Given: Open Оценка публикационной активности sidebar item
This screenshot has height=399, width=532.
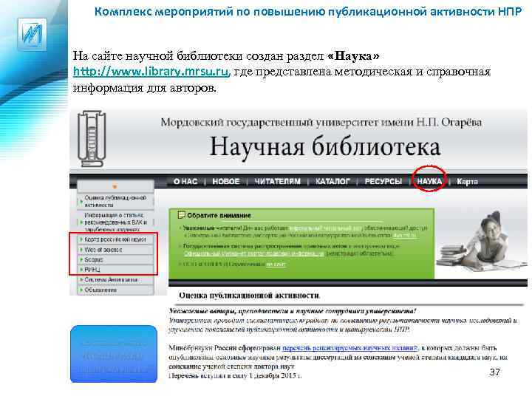Looking at the screenshot, I should click(115, 201).
